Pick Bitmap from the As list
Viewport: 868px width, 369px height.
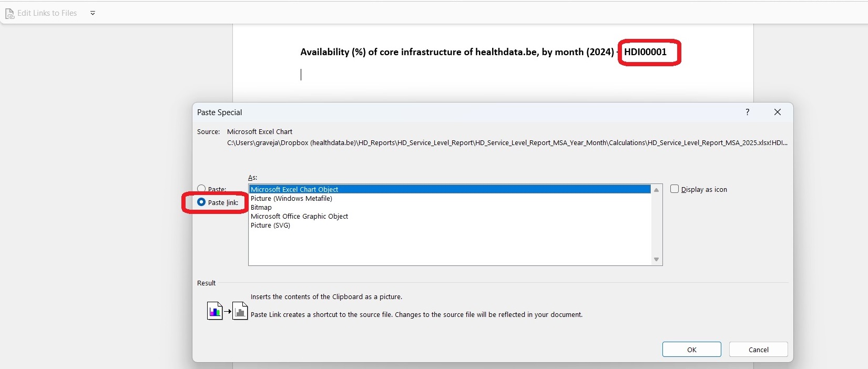click(261, 207)
